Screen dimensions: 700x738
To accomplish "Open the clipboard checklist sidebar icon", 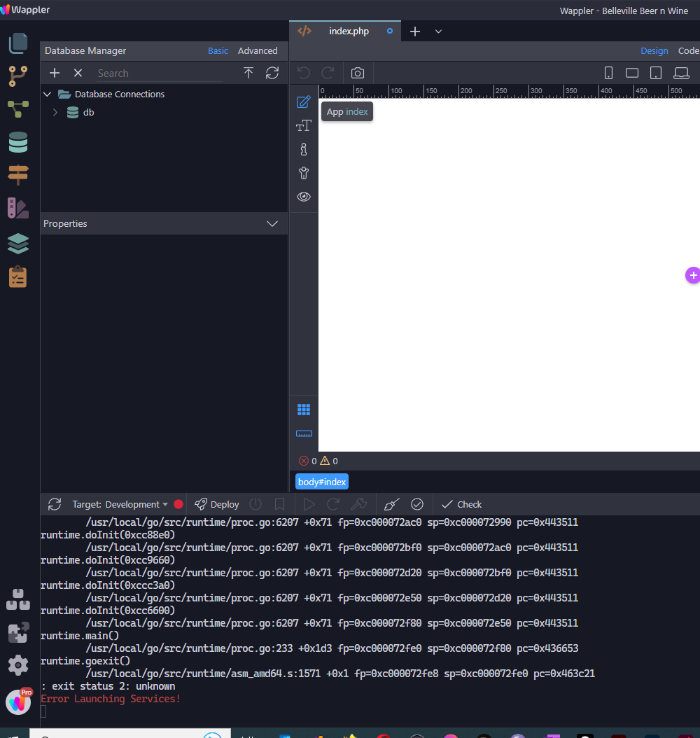I will click(18, 277).
